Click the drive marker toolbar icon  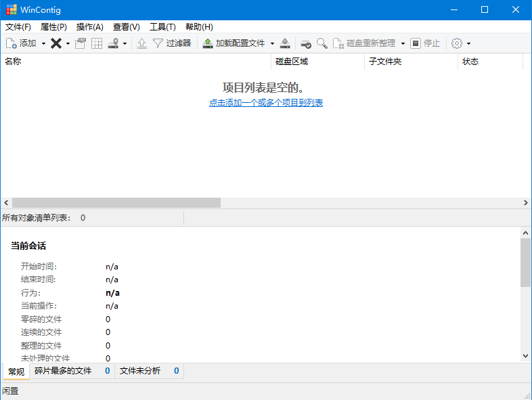click(x=113, y=43)
